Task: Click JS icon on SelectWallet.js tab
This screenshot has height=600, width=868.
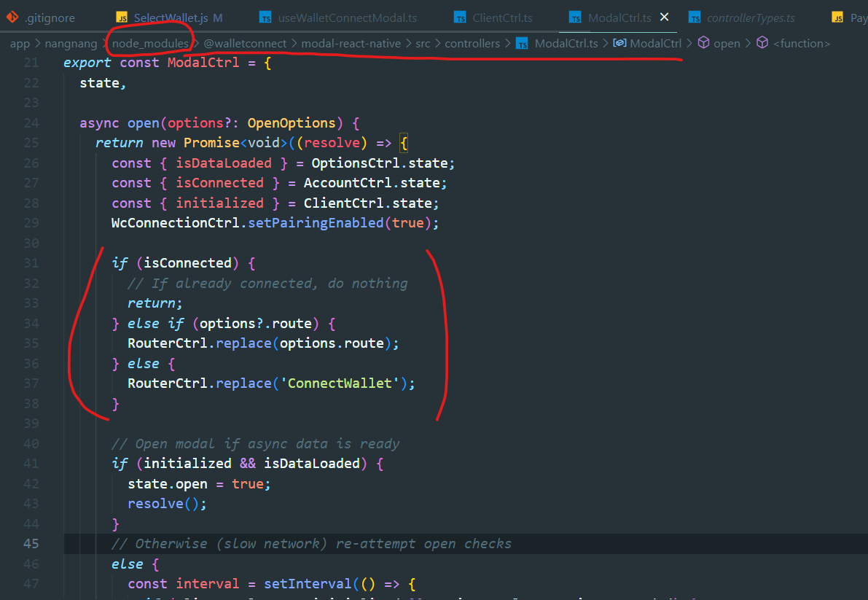Action: point(122,17)
